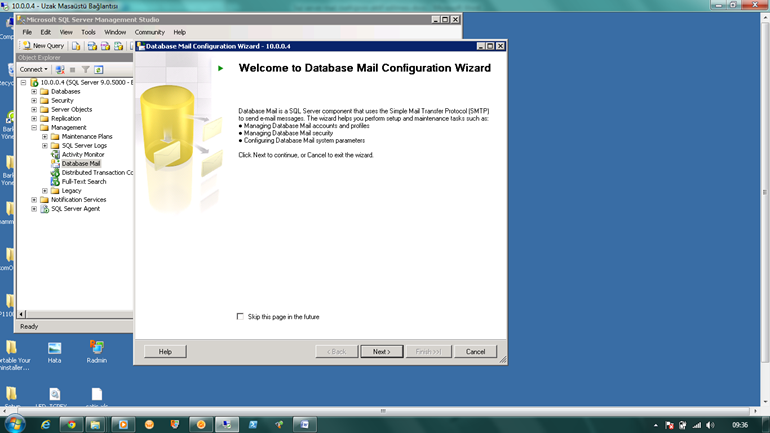
Task: Open the media player taskbar icon
Action: (x=123, y=425)
